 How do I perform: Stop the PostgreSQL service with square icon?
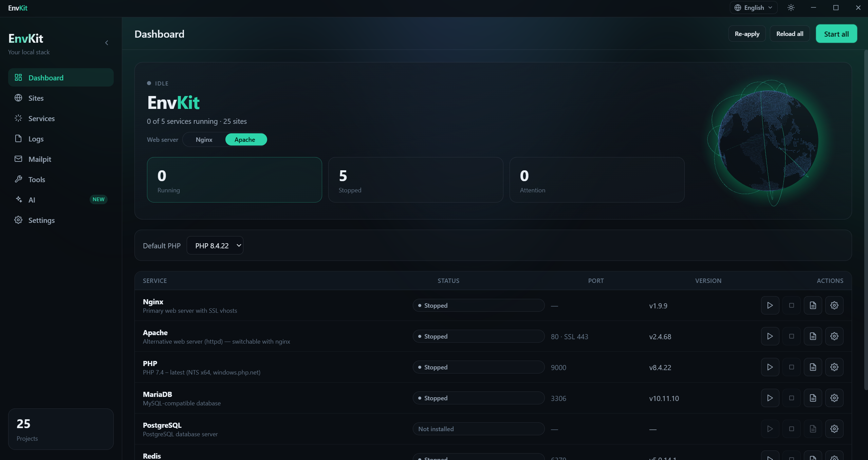click(x=791, y=429)
